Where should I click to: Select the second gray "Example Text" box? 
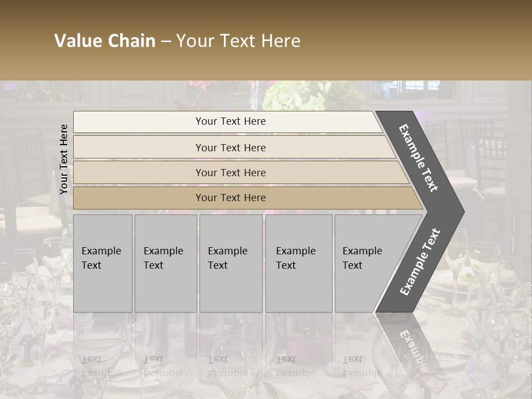point(165,263)
